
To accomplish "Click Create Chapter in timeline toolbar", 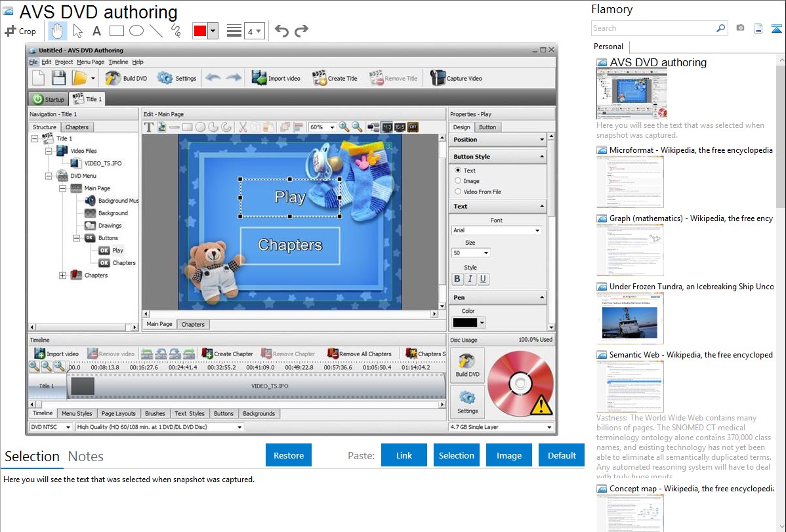I will (227, 354).
